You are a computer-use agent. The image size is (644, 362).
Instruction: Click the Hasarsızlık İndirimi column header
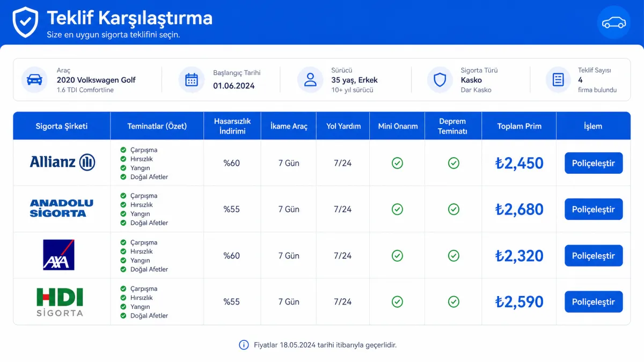(x=232, y=126)
